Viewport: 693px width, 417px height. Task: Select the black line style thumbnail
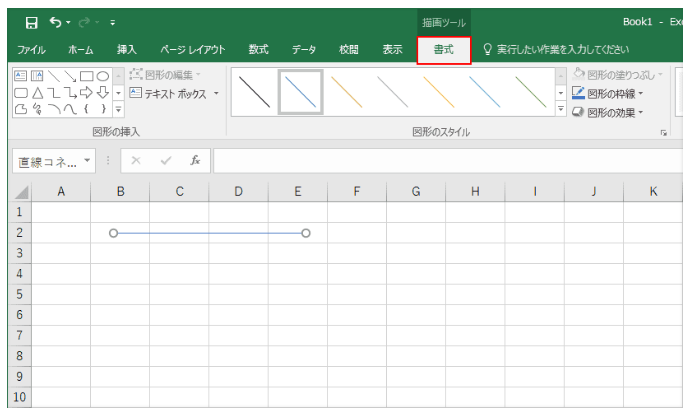tap(254, 93)
